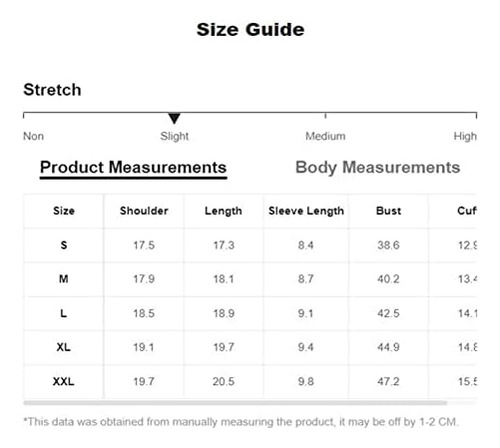Select the L size row label
Screen dimensions: 500x448
64,313
